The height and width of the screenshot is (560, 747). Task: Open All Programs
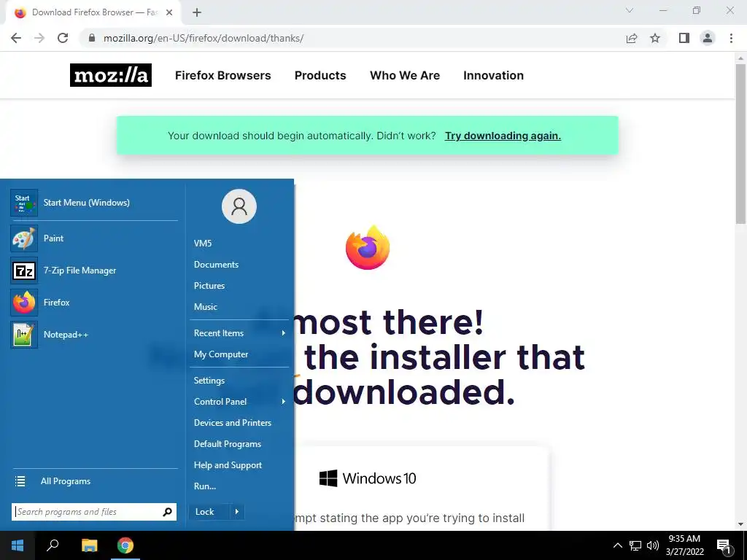(x=65, y=481)
